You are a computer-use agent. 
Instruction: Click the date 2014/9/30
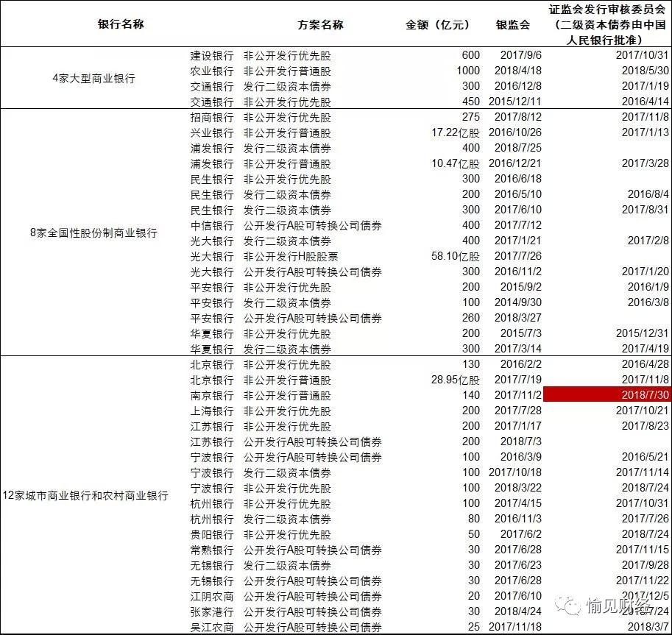pos(517,302)
